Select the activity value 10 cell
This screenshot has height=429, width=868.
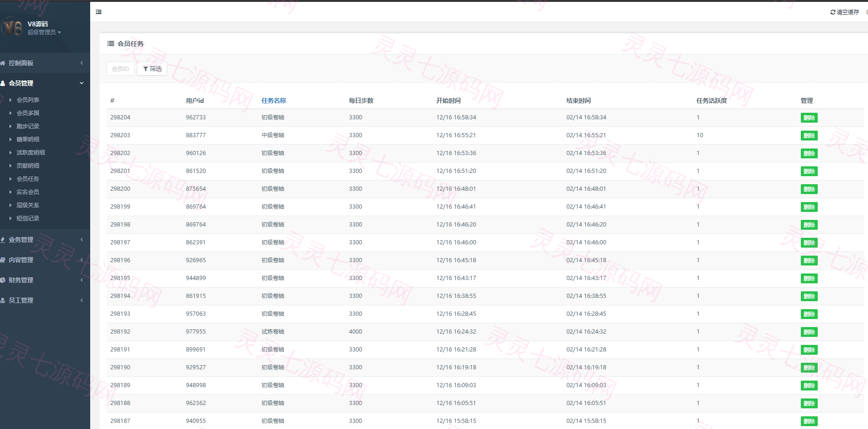pos(700,135)
